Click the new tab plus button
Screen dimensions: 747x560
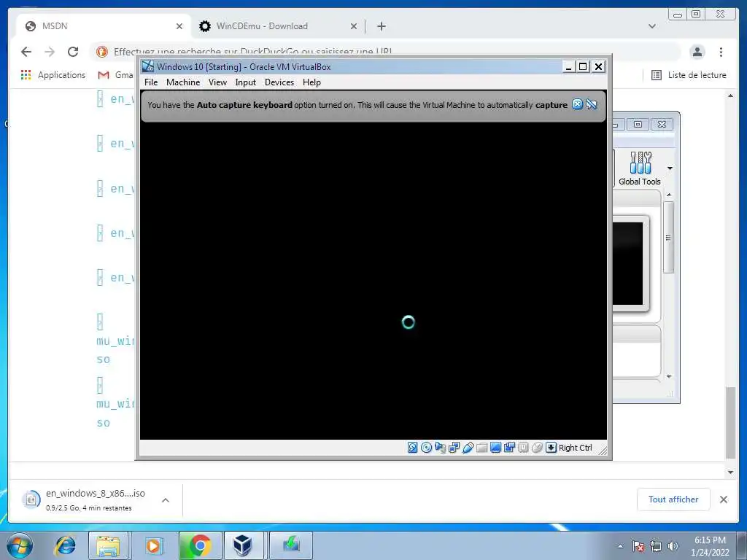(x=381, y=26)
